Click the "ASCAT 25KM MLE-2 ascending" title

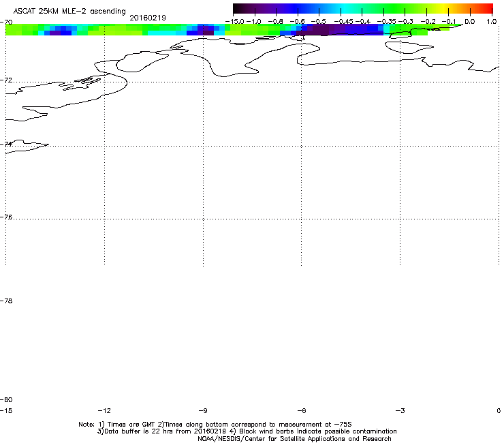pyautogui.click(x=69, y=11)
